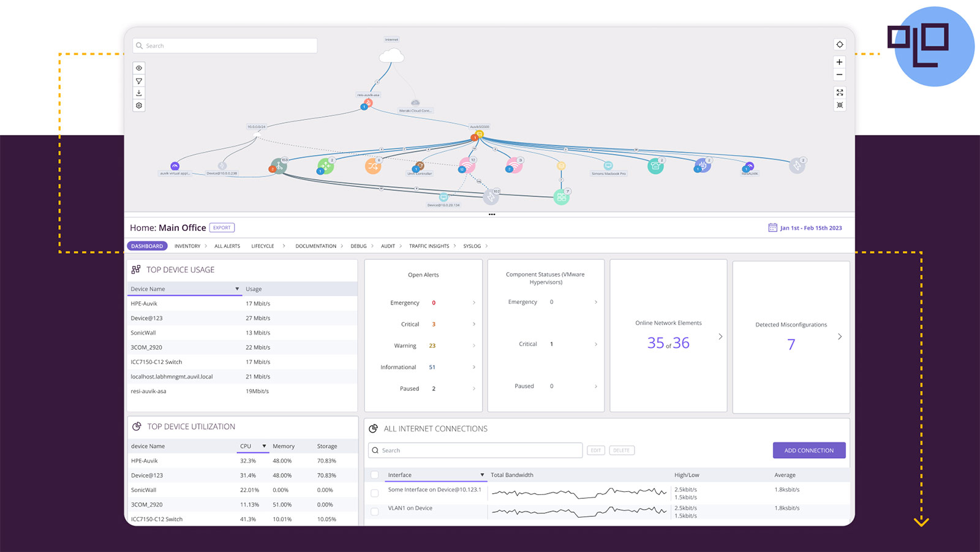The width and height of the screenshot is (980, 552).
Task: Select the Internet cloud node on map
Action: click(x=391, y=56)
